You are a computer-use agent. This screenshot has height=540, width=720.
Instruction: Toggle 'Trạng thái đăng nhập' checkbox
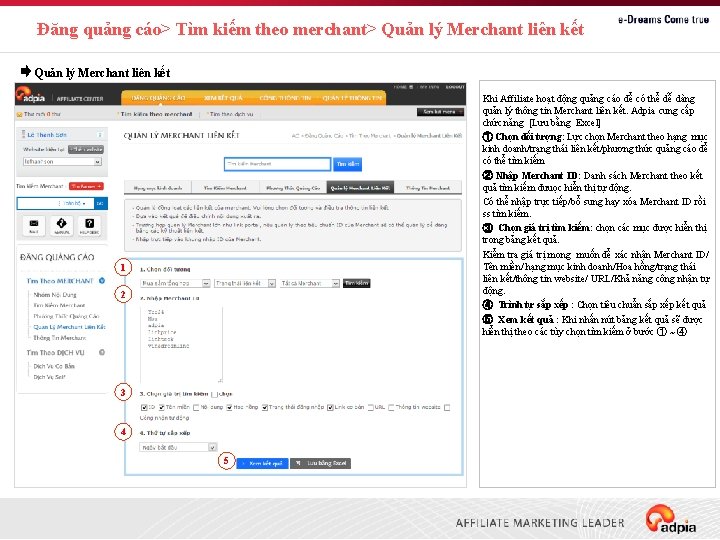[x=265, y=407]
